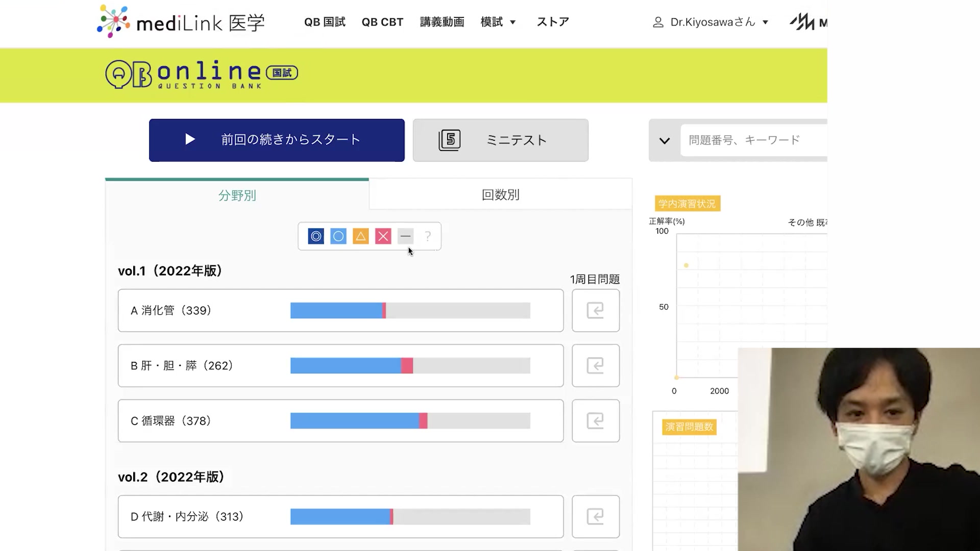This screenshot has width=980, height=551.
Task: Click the gray dash filter icon
Action: (405, 236)
